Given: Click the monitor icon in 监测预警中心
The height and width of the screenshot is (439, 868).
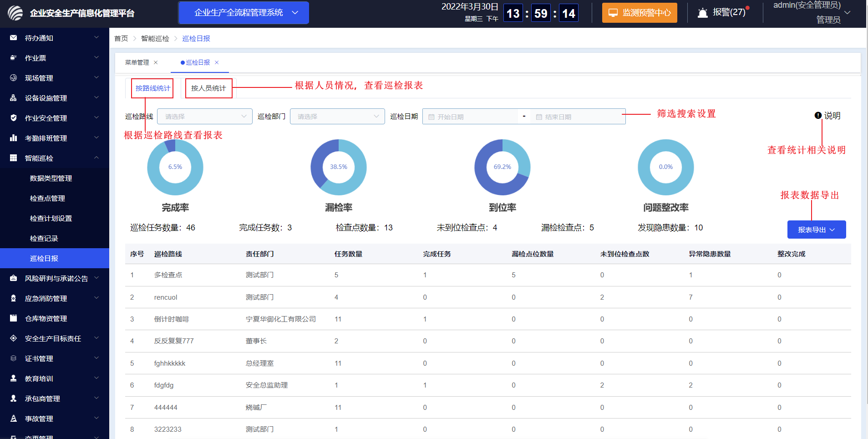Looking at the screenshot, I should [613, 13].
